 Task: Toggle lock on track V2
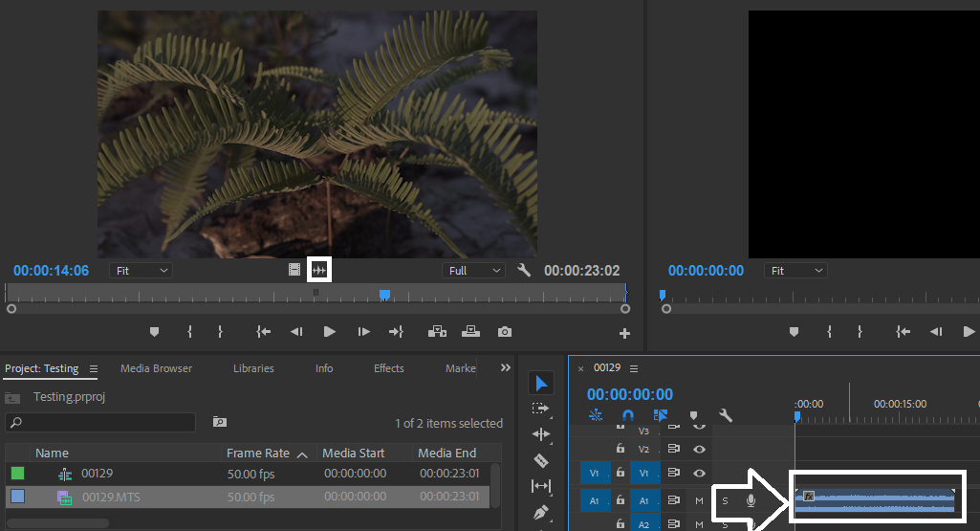click(620, 449)
